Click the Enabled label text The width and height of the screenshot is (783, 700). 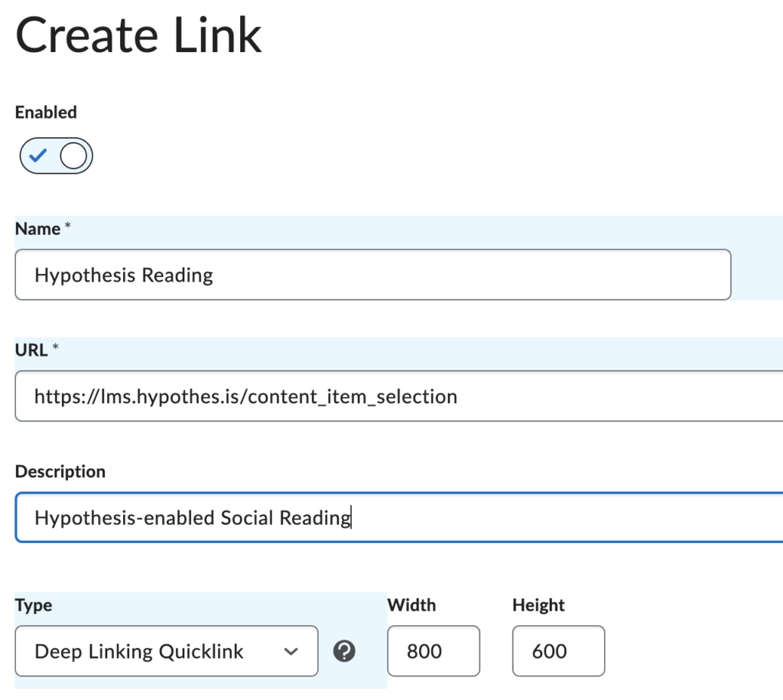(x=46, y=112)
